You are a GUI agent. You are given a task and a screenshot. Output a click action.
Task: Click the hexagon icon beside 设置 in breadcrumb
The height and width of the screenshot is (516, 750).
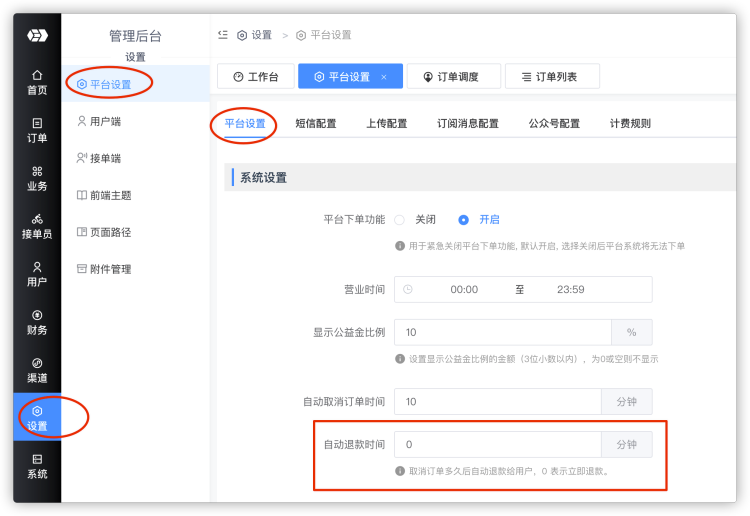pos(242,35)
